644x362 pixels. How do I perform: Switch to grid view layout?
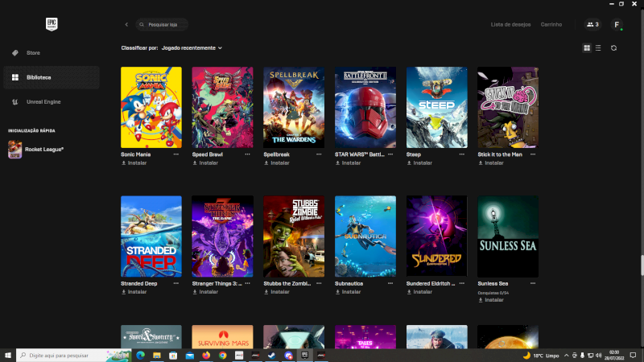(x=587, y=48)
